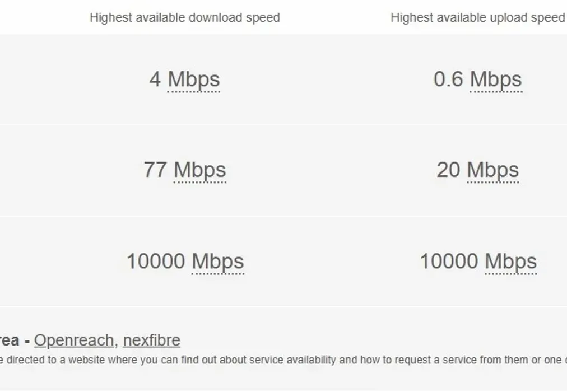Click Mbps abbreviation beside 4 download speed
The image size is (567, 392).
(x=194, y=80)
